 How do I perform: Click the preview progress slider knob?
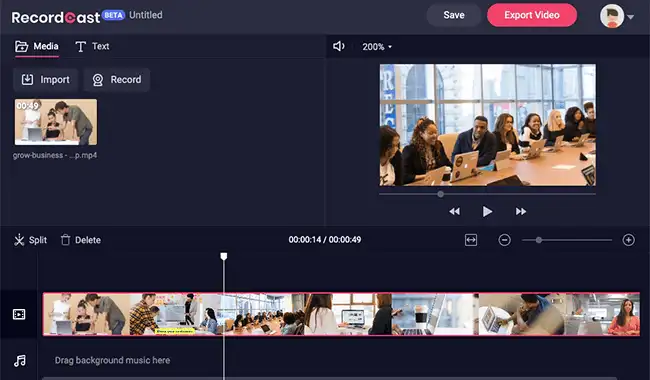point(440,194)
